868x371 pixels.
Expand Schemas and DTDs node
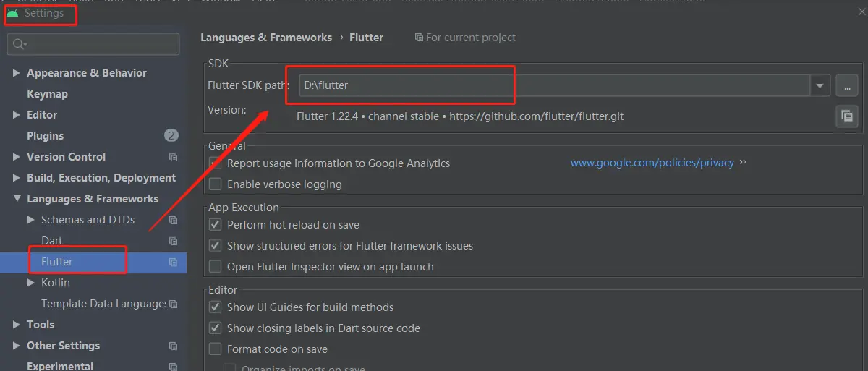[x=30, y=220]
